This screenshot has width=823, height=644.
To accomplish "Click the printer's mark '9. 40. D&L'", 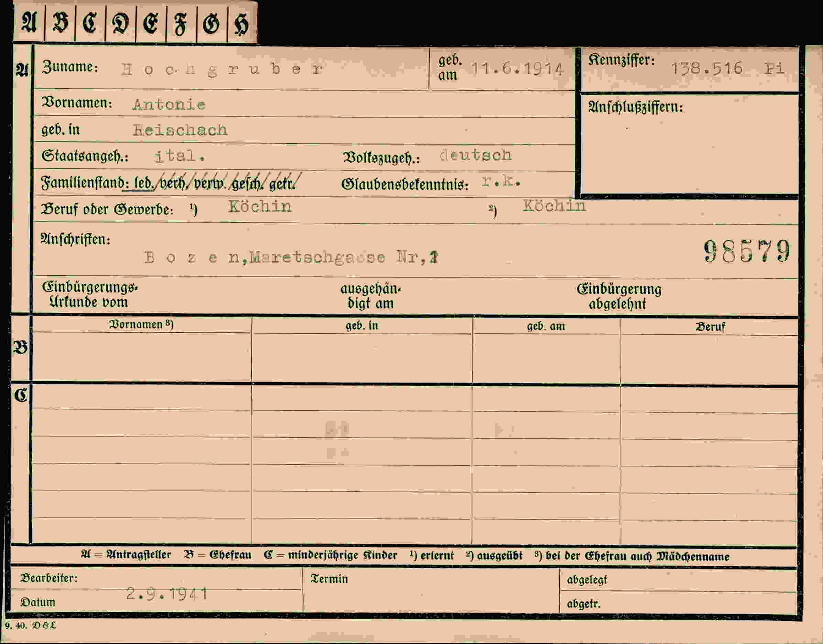I will pos(31,625).
